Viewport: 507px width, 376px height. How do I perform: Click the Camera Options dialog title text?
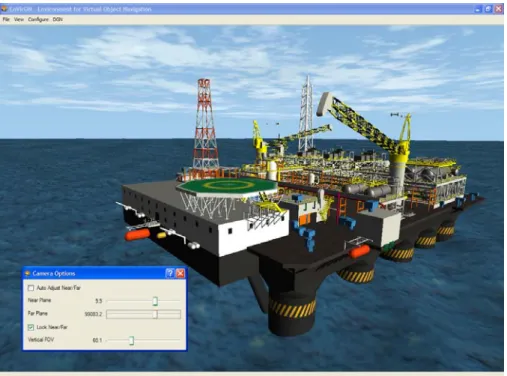[x=54, y=274]
